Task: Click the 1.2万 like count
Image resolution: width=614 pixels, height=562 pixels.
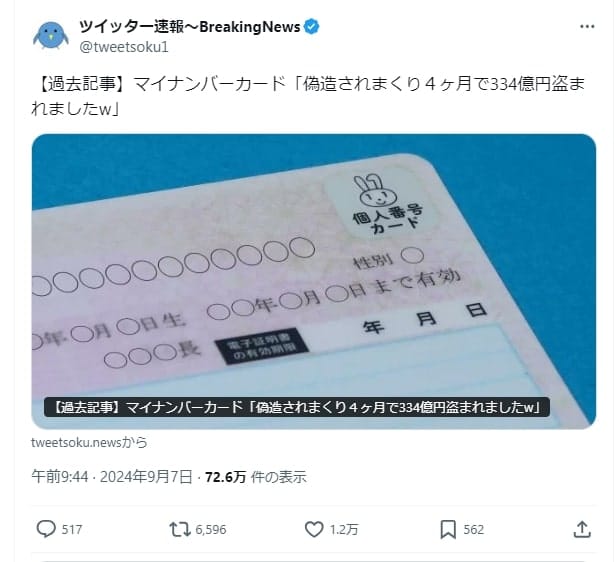Action: pos(344,529)
